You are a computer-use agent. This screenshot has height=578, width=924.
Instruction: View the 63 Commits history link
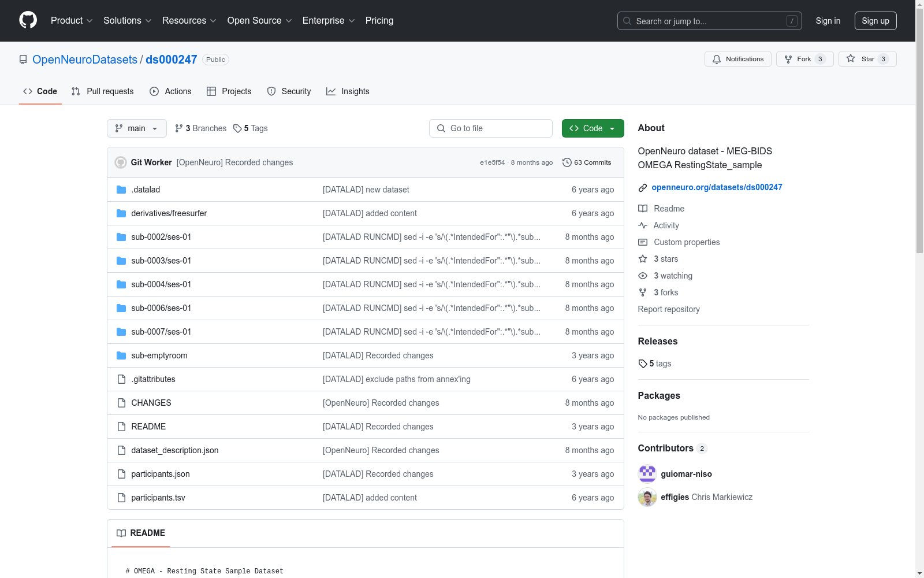tap(587, 162)
